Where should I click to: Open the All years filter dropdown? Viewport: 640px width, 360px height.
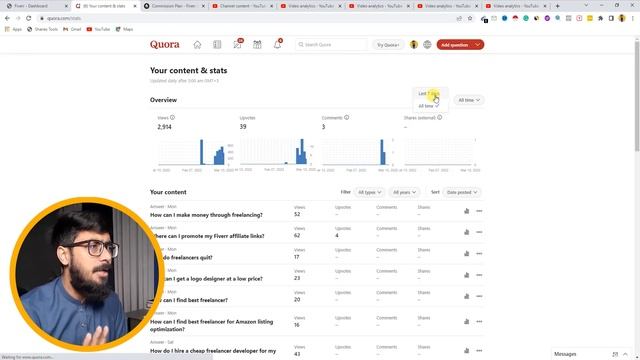tap(404, 192)
